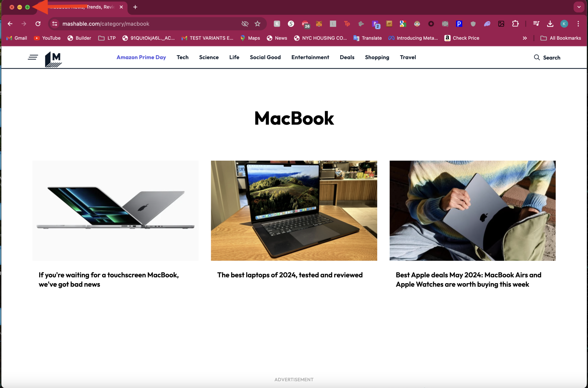Open touchscreen MacBook article thumbnail
The height and width of the screenshot is (388, 588).
(x=116, y=211)
